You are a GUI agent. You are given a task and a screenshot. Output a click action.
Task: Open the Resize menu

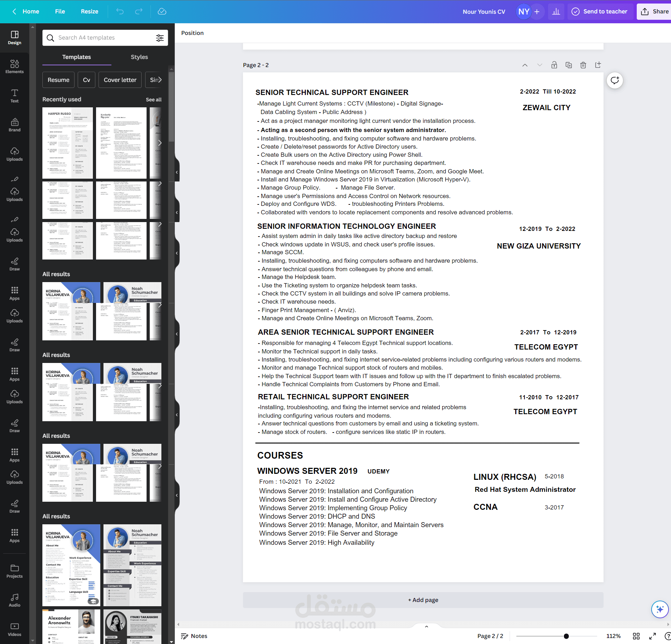click(90, 12)
